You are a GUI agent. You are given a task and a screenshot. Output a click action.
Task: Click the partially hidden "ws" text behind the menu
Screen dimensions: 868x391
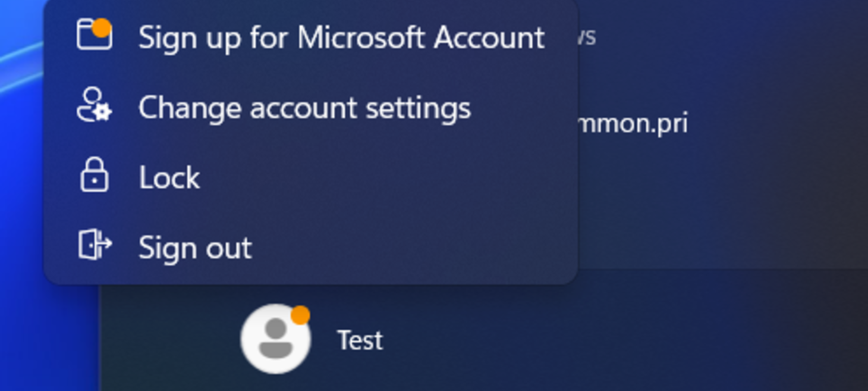click(586, 37)
